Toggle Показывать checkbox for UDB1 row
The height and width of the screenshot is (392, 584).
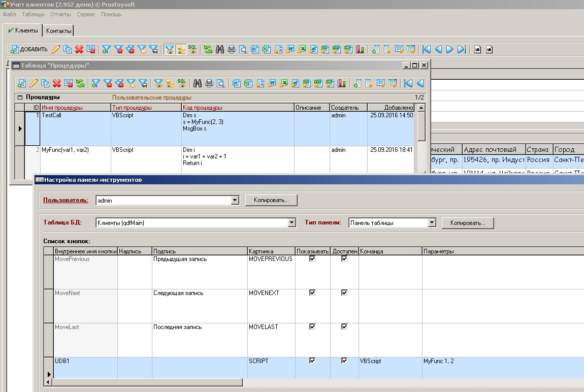pos(312,361)
